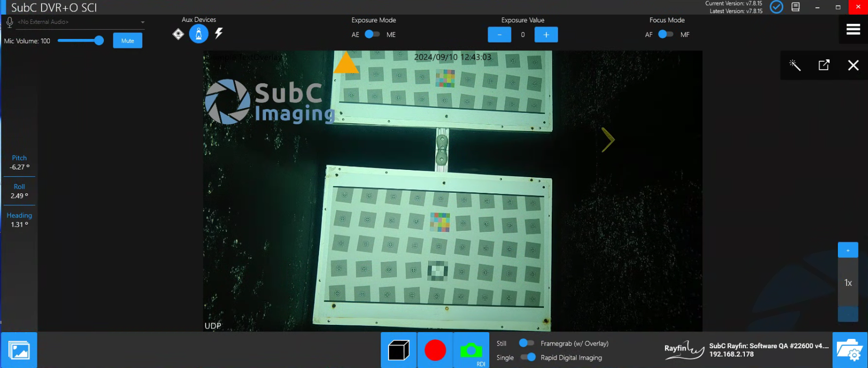The width and height of the screenshot is (868, 368).
Task: Click the magic wand icon
Action: pos(795,65)
